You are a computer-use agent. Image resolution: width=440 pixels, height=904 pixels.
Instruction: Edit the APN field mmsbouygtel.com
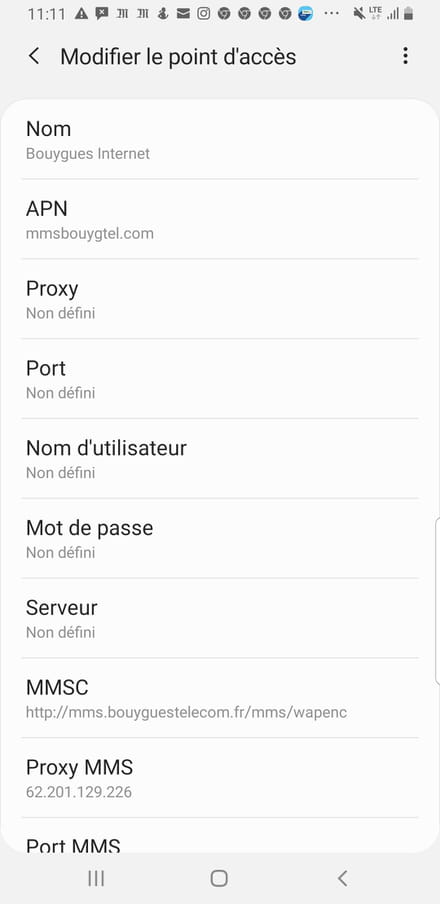coord(220,219)
